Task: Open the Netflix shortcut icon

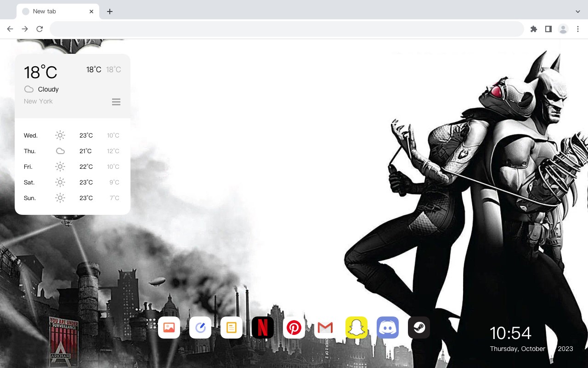Action: [x=263, y=328]
